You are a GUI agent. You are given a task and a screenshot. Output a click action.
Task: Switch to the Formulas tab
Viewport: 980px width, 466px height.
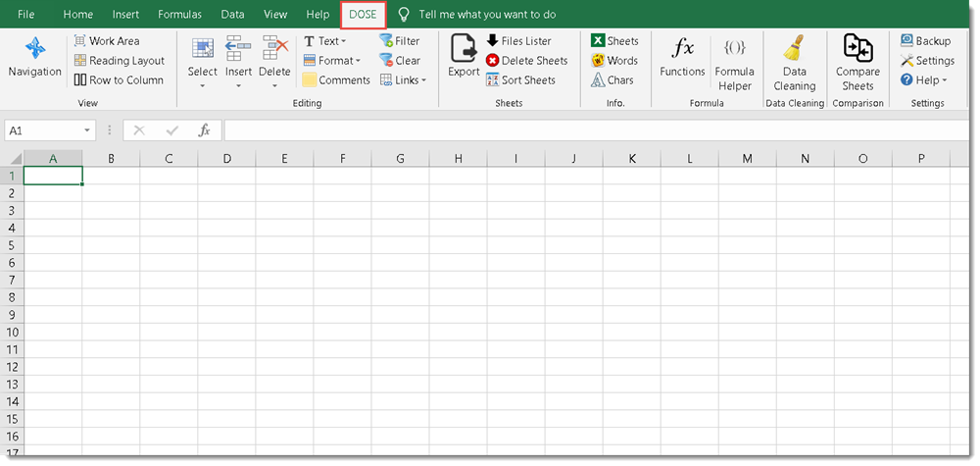click(180, 14)
